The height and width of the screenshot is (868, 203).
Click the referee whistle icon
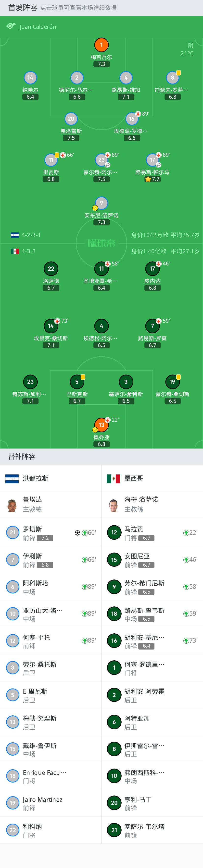point(11,26)
